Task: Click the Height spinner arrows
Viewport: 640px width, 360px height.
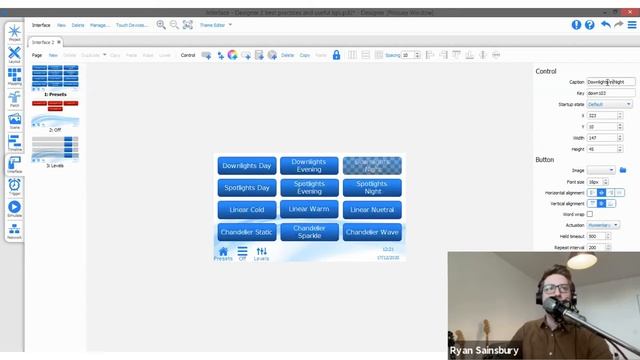Action: [620, 149]
